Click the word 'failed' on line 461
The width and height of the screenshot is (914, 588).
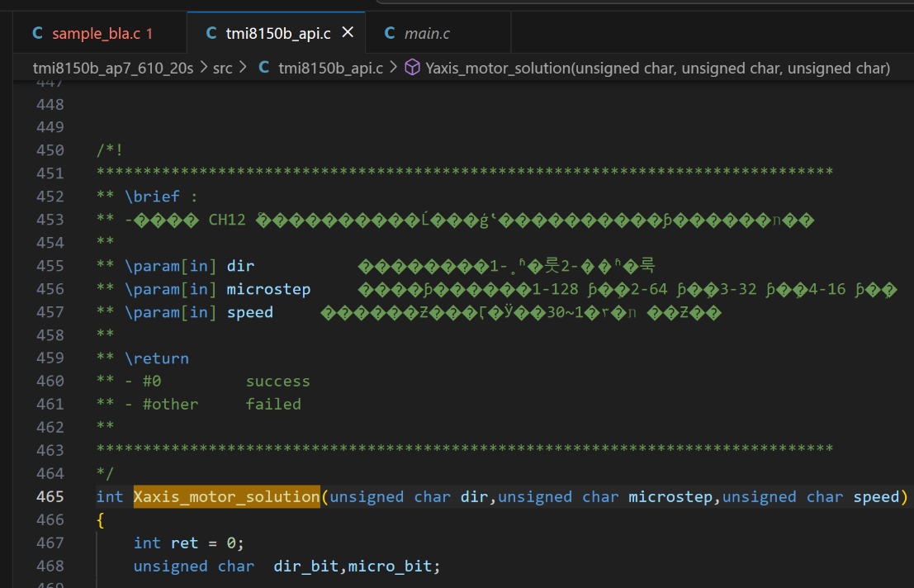(273, 404)
